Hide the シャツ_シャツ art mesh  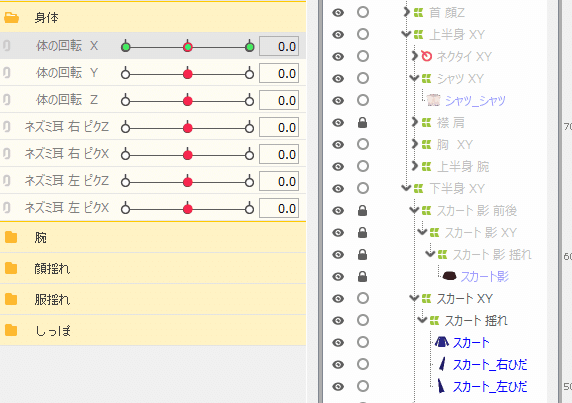pos(338,100)
